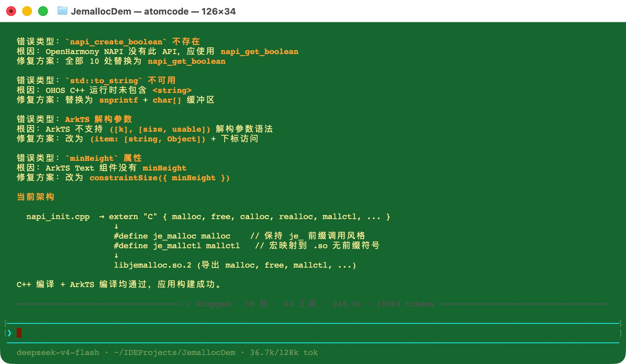The image size is (626, 364).
Task: Click the '(item: [string, Object])' text
Action: [x=148, y=139]
